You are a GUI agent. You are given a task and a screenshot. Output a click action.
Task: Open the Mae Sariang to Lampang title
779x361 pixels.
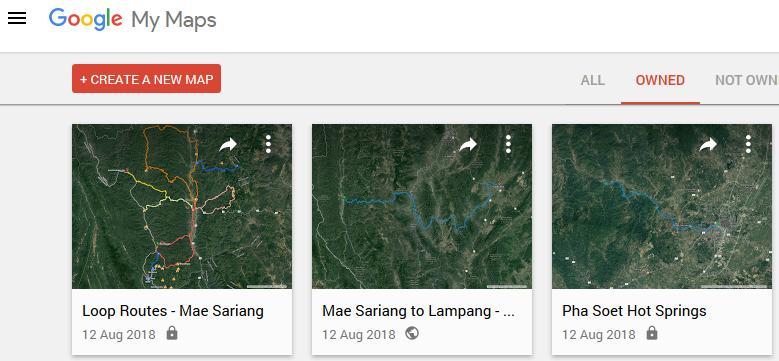click(x=419, y=311)
